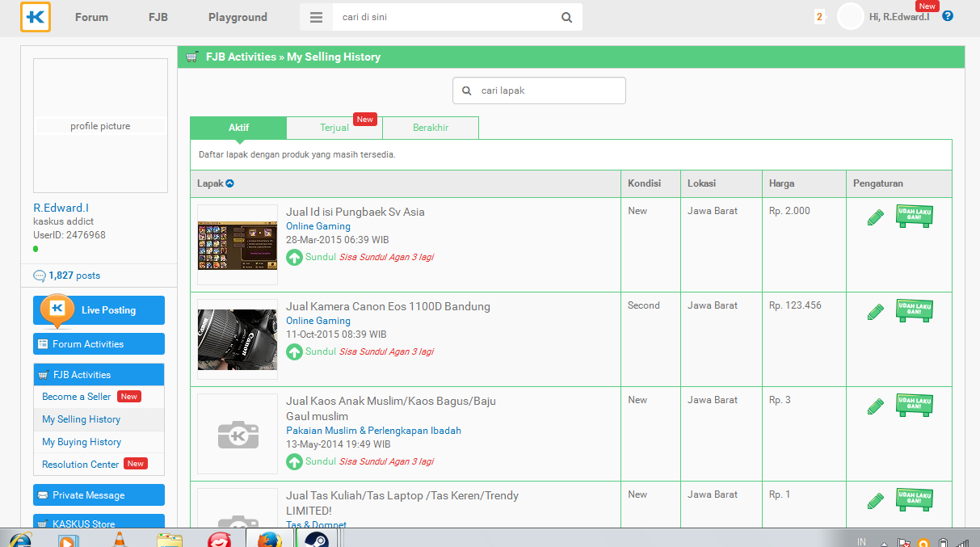
Task: Click the user avatar circle in header
Action: pyautogui.click(x=850, y=16)
